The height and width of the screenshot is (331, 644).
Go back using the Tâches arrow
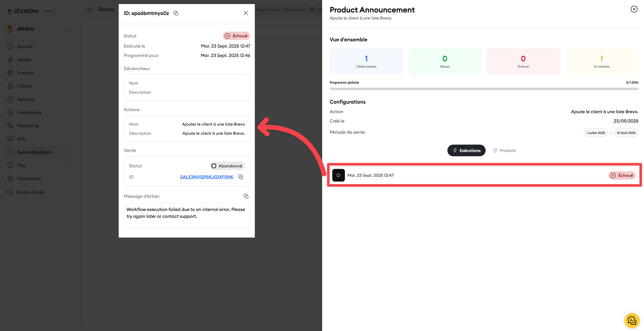coord(90,10)
